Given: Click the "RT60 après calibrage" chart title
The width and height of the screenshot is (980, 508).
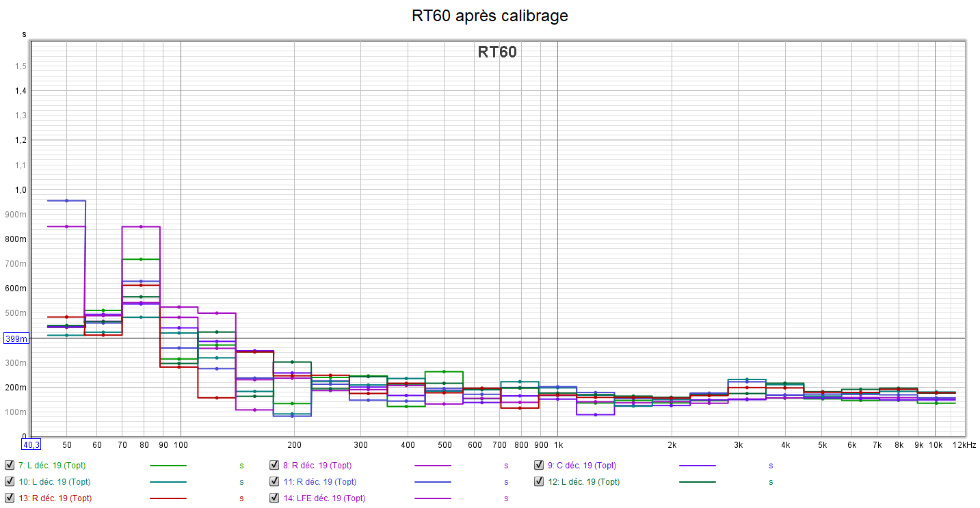Looking at the screenshot, I should pyautogui.click(x=490, y=16).
